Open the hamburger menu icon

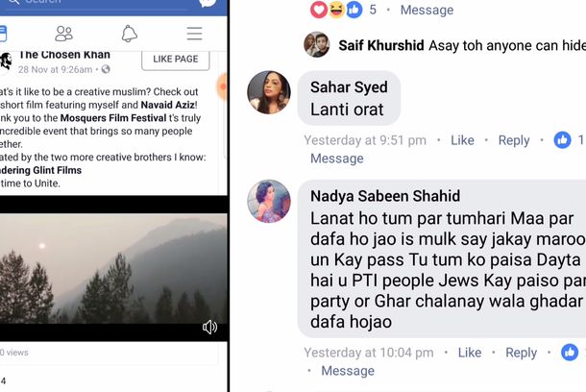[194, 34]
